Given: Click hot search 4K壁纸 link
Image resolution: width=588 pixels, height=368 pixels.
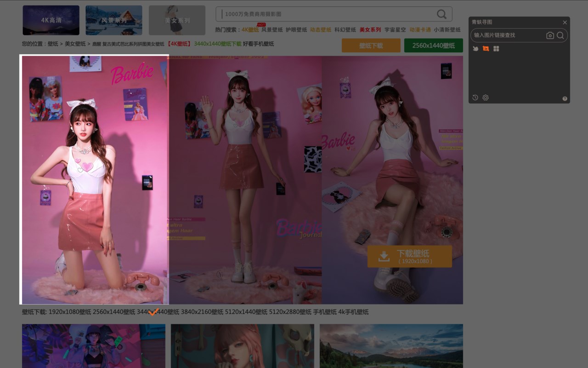Looking at the screenshot, I should click(x=250, y=29).
